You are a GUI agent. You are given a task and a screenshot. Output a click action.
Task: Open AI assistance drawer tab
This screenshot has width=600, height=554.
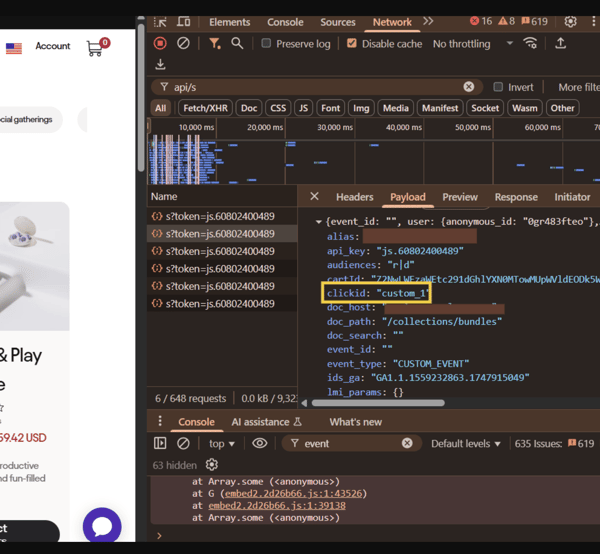(x=266, y=422)
